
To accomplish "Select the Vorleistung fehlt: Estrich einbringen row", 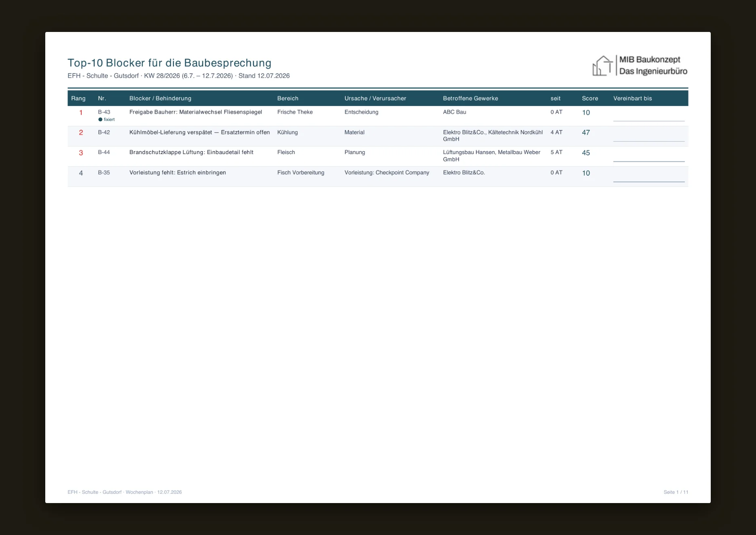I will 378,177.
